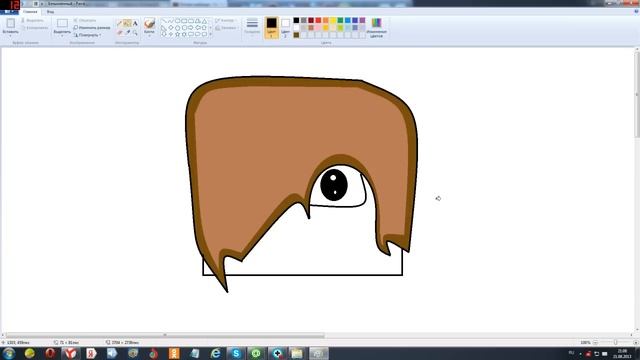This screenshot has width=640, height=360.
Task: Pick the gray palette swatch
Action: click(x=304, y=20)
